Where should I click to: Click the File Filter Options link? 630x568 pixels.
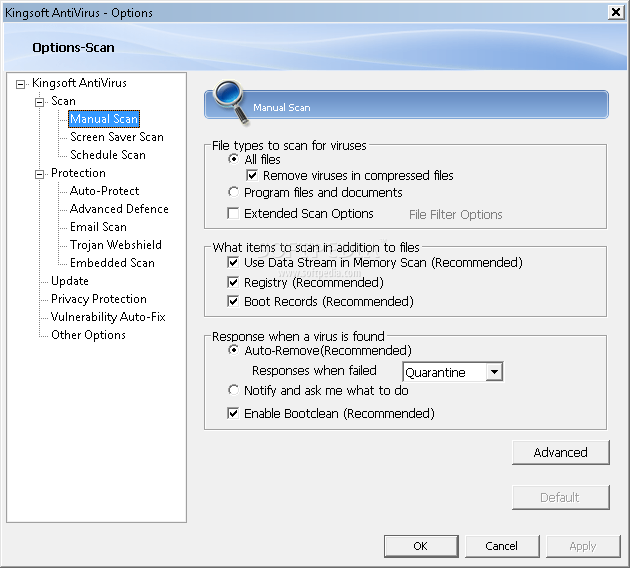[x=456, y=215]
